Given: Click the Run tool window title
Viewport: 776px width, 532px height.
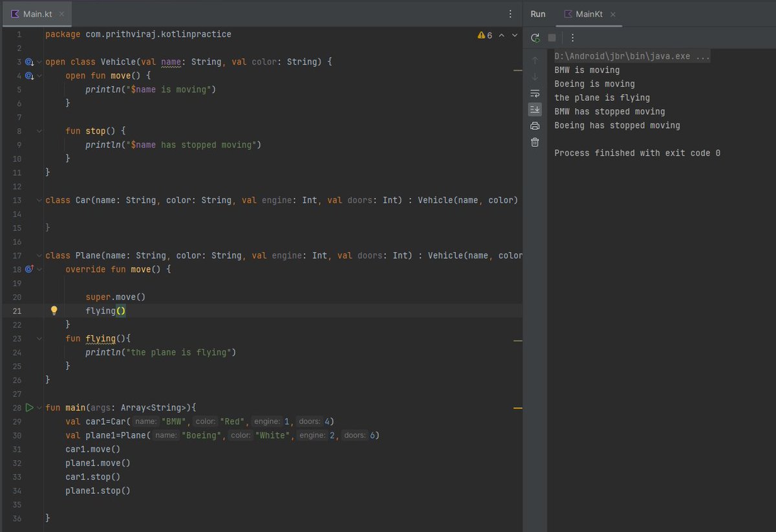Looking at the screenshot, I should 538,14.
